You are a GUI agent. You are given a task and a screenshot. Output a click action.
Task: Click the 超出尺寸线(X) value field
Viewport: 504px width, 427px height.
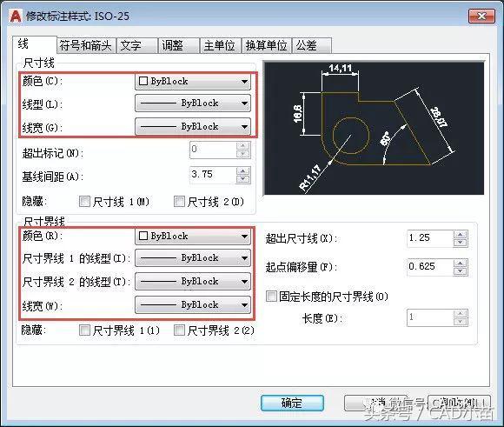coord(430,238)
